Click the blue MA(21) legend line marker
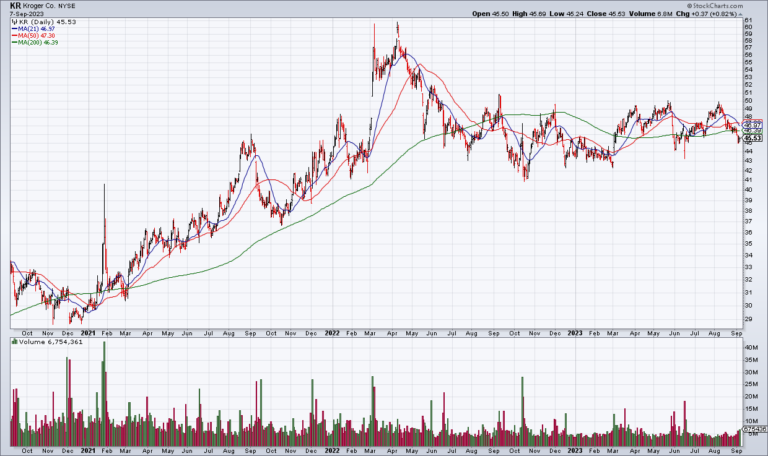This screenshot has width=768, height=456. (x=13, y=29)
